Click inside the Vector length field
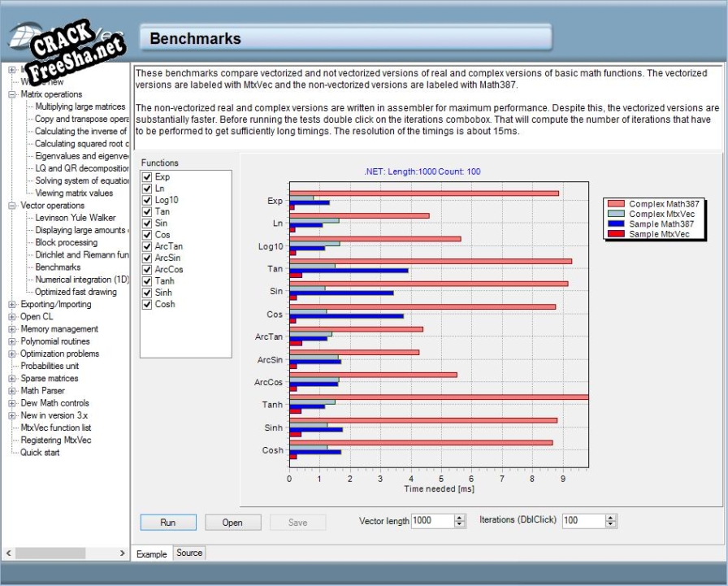Screen dimensions: 728x586 [431, 520]
